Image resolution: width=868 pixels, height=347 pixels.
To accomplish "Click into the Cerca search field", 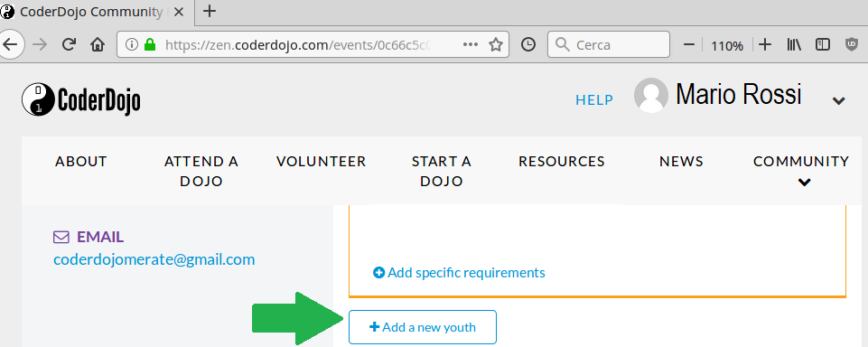I will tap(609, 45).
